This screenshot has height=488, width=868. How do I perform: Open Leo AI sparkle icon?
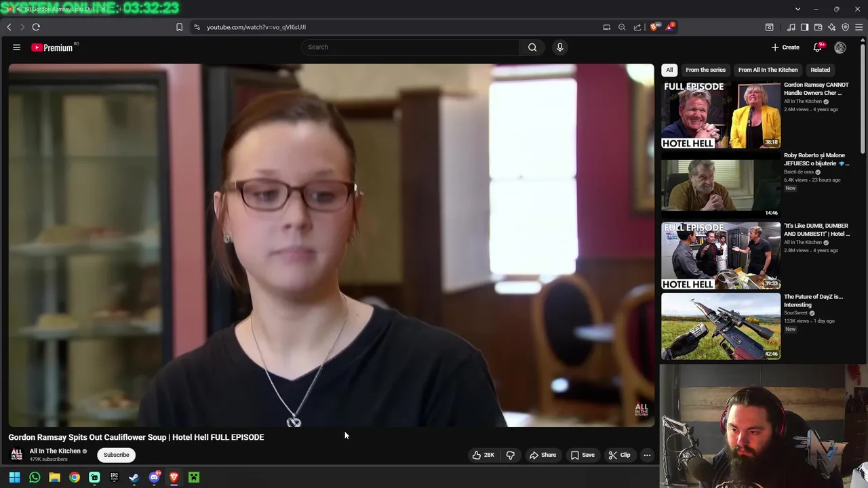[832, 27]
